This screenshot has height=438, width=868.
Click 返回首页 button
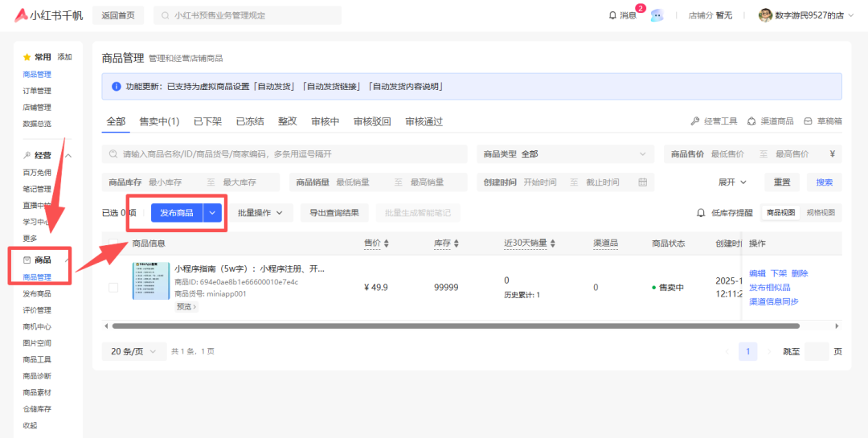(118, 15)
